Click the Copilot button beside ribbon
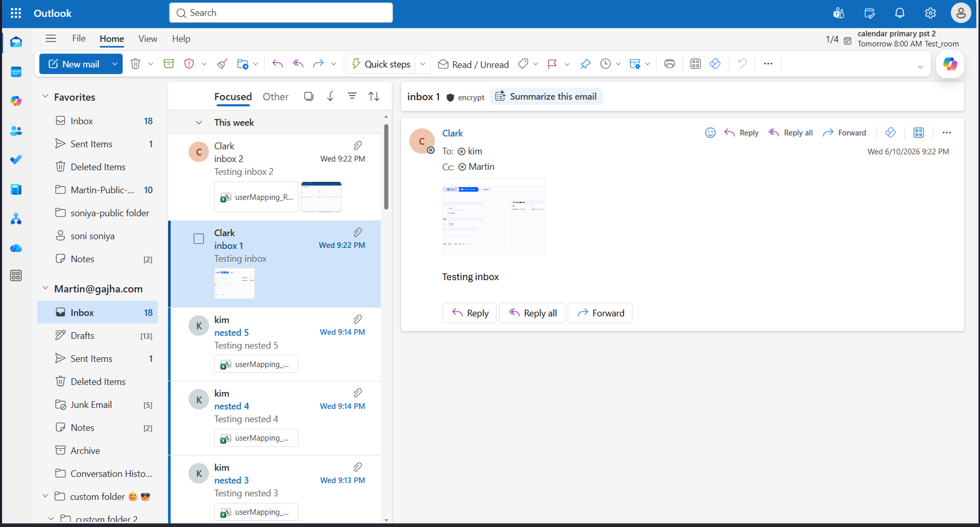The width and height of the screenshot is (980, 527). click(x=950, y=64)
